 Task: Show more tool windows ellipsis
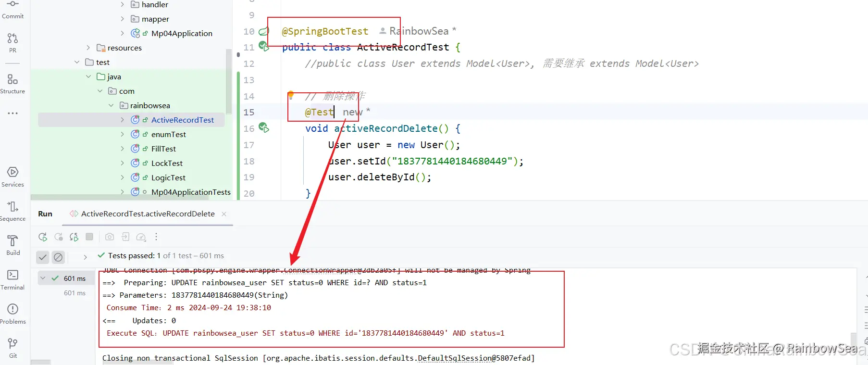(x=12, y=113)
